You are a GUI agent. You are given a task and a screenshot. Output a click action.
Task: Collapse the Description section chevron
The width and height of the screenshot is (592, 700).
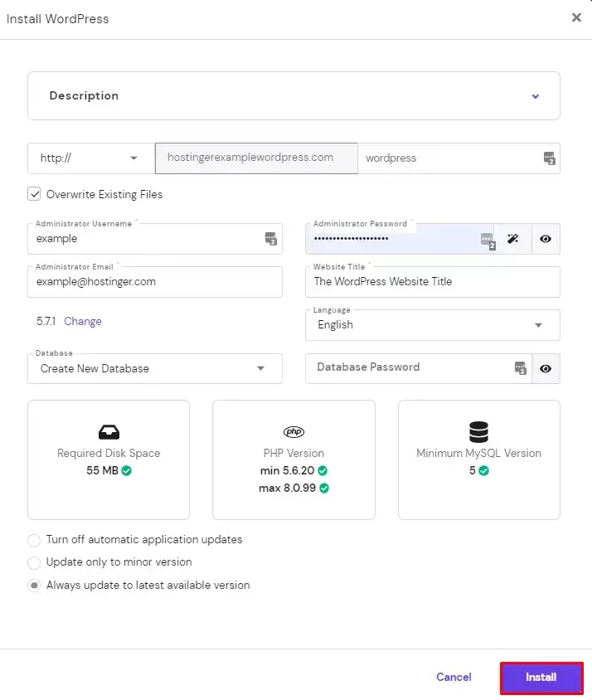(x=536, y=95)
